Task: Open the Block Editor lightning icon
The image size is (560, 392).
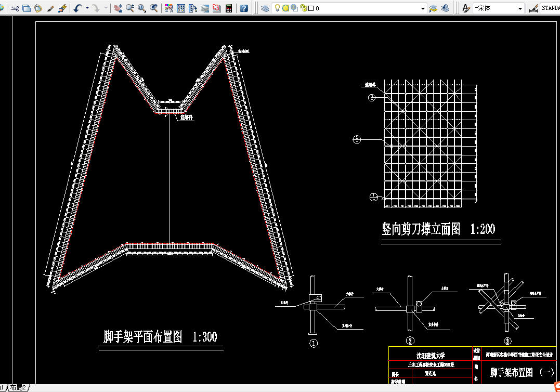Action: [62, 8]
